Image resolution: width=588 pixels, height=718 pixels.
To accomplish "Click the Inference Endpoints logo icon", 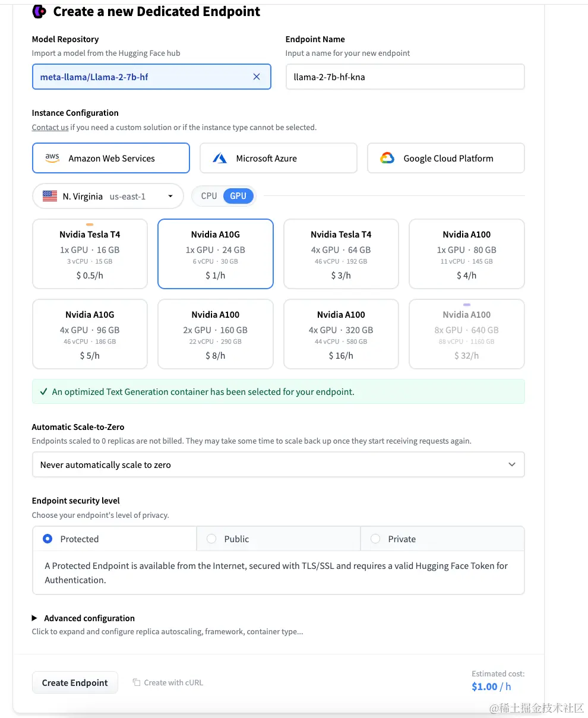I will click(x=40, y=11).
